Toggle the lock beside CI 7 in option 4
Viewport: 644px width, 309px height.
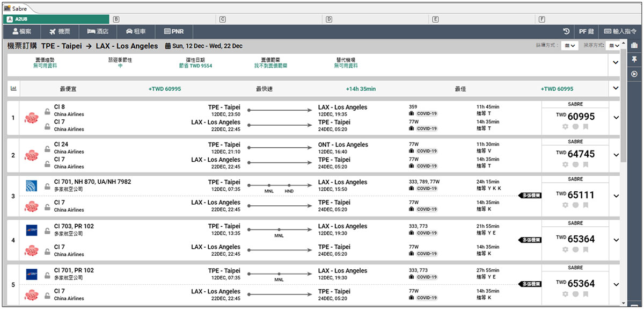[47, 251]
